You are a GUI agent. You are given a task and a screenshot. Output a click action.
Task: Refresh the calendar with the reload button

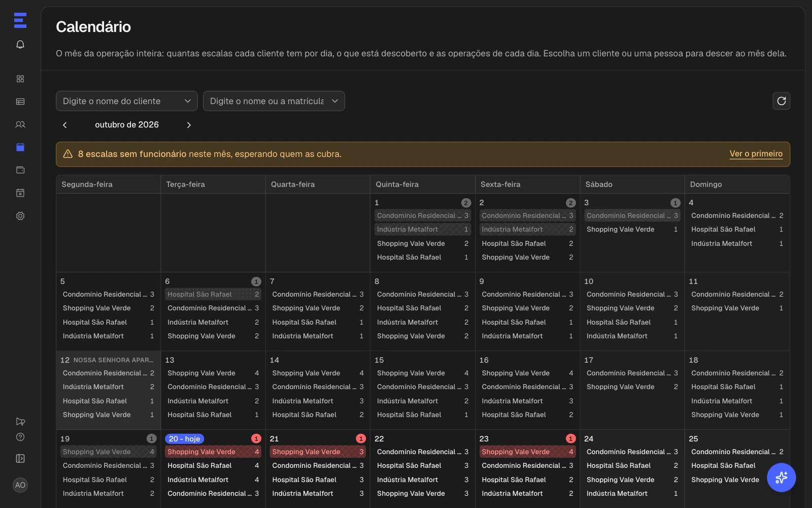point(782,101)
